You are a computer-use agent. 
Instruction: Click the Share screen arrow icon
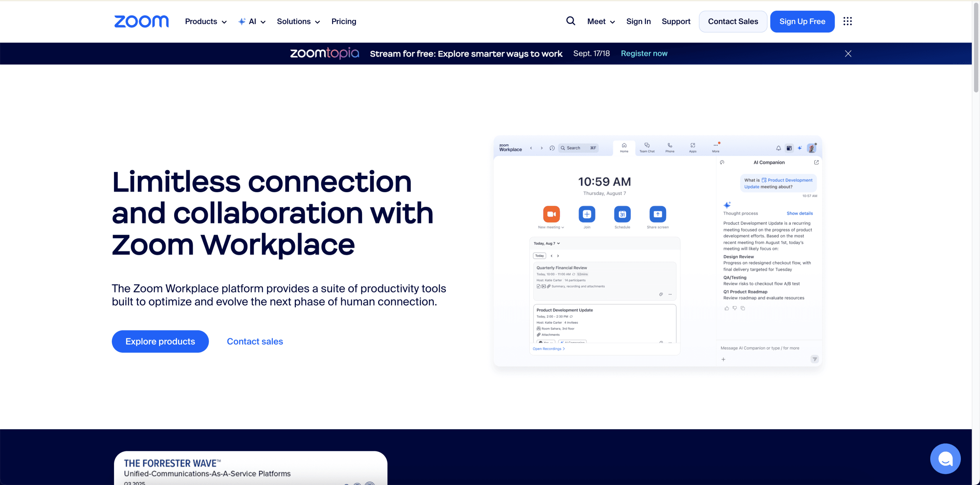tap(658, 214)
